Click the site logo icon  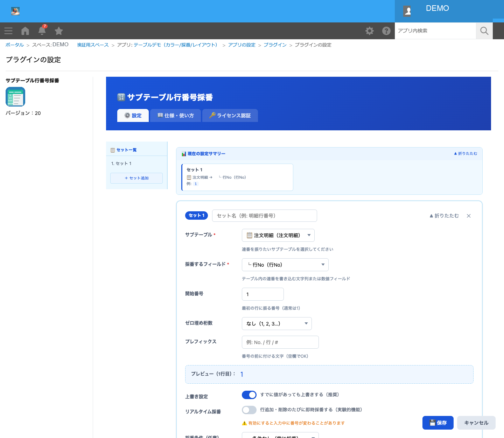coord(15,11)
